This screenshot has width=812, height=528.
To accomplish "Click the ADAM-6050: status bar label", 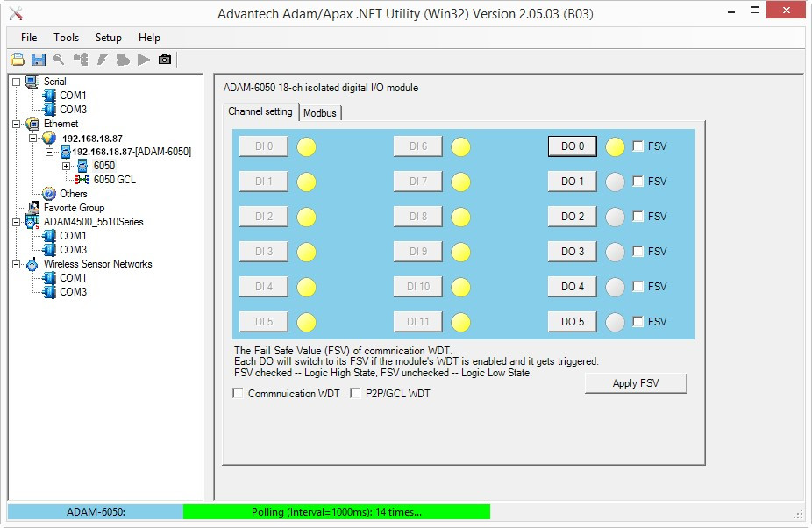I will (96, 512).
